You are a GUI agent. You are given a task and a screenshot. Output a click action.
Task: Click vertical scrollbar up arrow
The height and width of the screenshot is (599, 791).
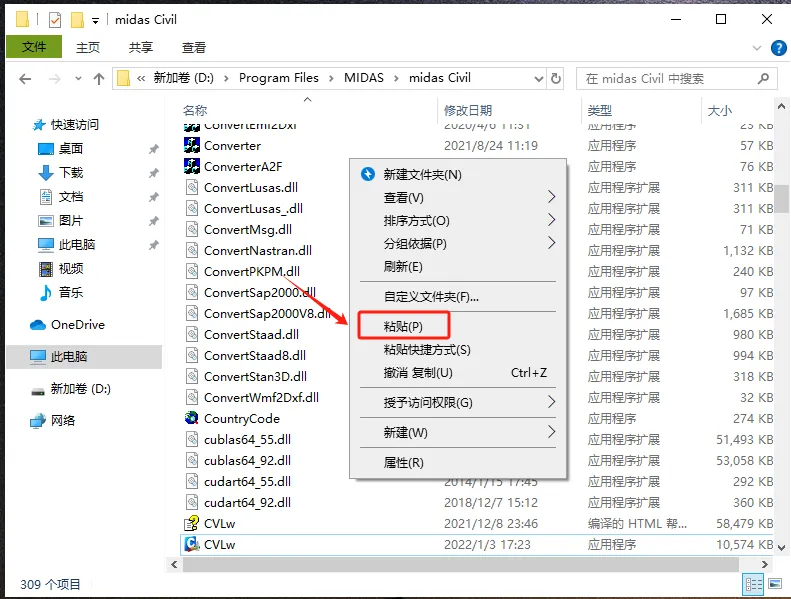tap(781, 106)
